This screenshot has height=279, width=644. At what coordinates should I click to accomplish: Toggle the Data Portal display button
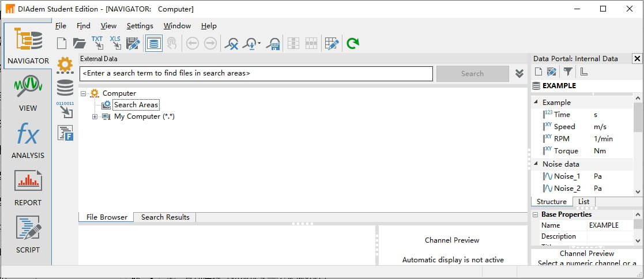coord(153,43)
